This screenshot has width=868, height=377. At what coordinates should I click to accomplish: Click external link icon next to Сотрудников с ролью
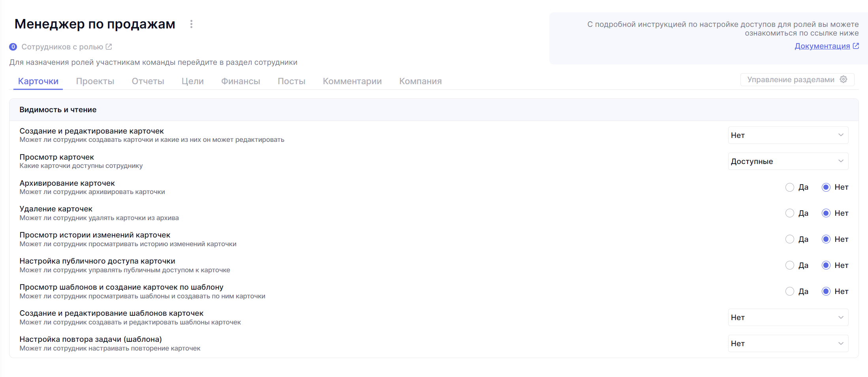[109, 47]
